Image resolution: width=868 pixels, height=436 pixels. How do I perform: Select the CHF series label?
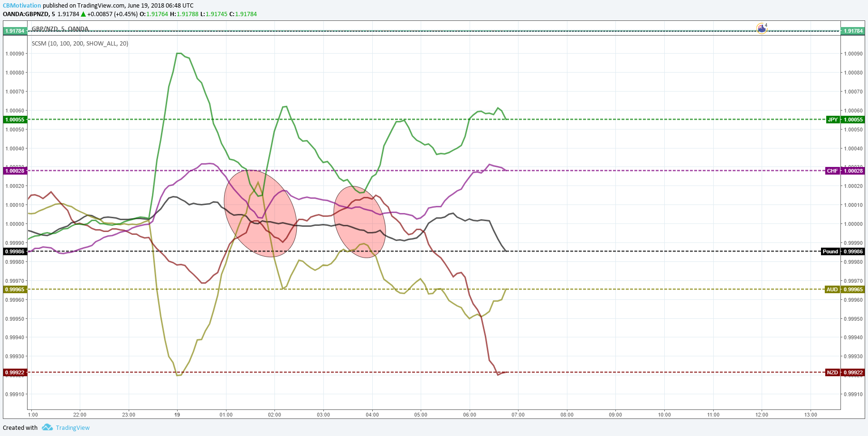click(832, 171)
